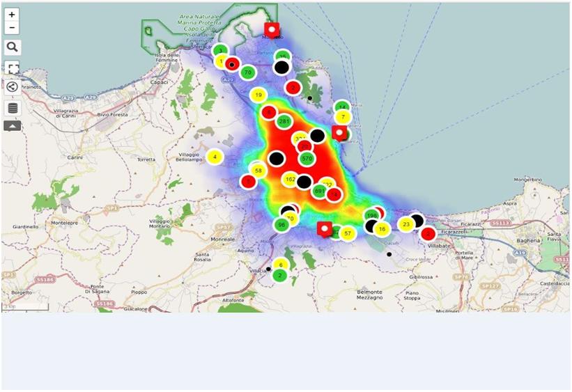Open the green cluster labeled 570

[307, 159]
